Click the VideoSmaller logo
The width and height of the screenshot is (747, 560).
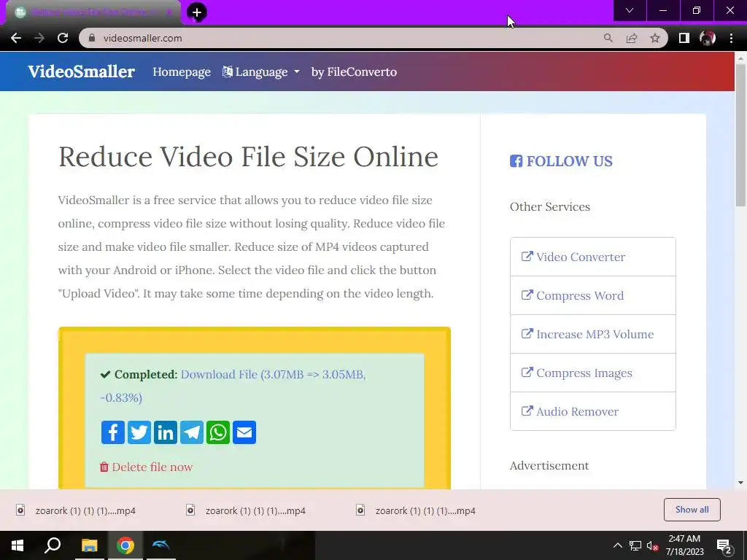(82, 71)
